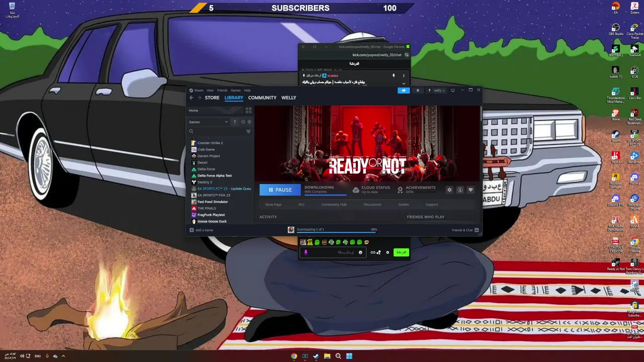Select Delta Force Alpha Test entry
This screenshot has height=362, width=644.
point(214,175)
